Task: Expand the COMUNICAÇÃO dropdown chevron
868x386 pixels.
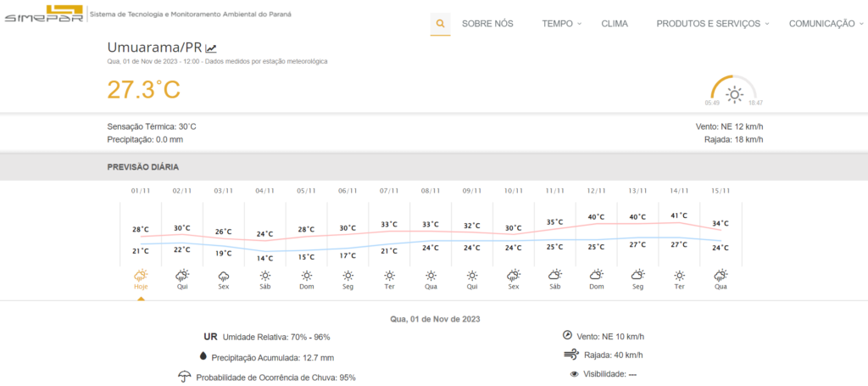Action: pos(861,24)
